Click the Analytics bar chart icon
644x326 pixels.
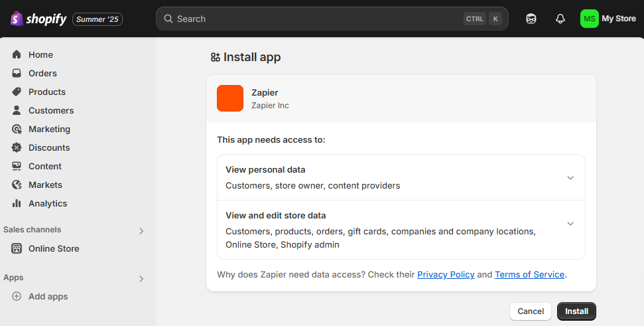click(x=17, y=203)
